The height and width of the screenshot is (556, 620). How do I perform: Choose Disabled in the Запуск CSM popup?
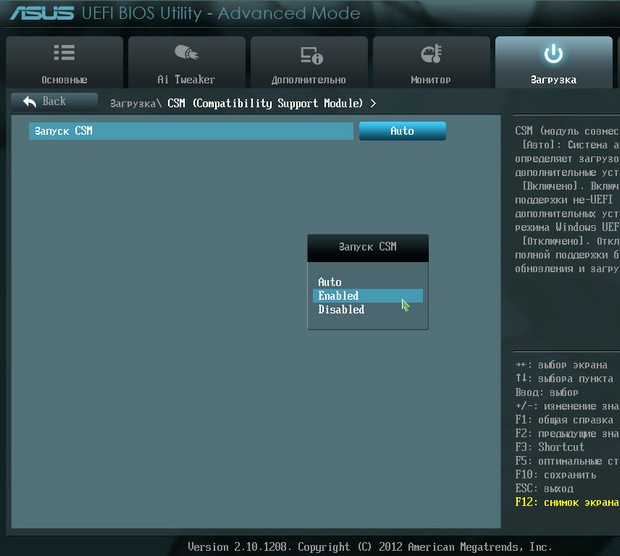pos(368,310)
